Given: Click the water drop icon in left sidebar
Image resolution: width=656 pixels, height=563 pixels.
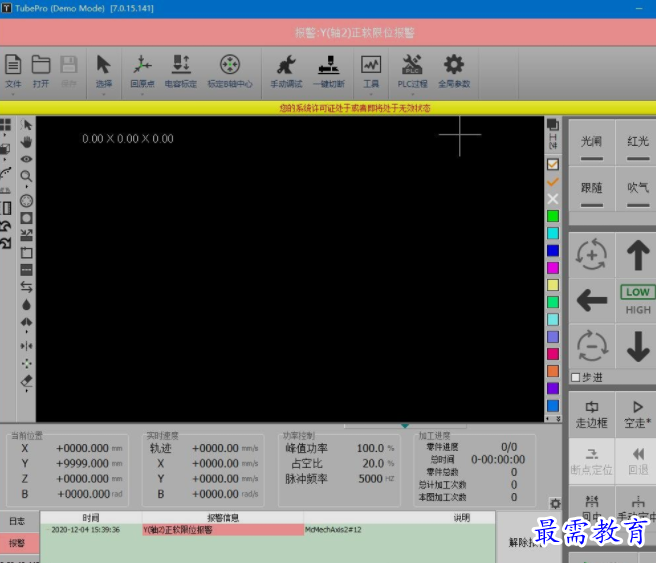Looking at the screenshot, I should click(26, 305).
